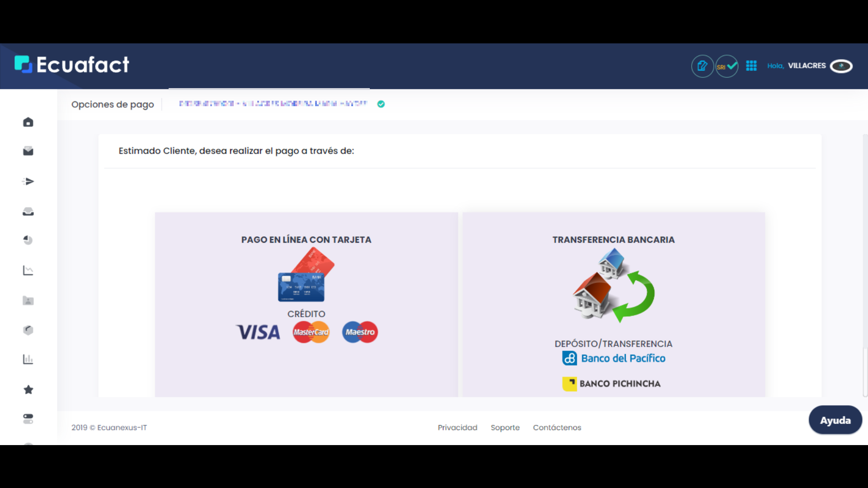Open the Privacidad footer link

(458, 427)
